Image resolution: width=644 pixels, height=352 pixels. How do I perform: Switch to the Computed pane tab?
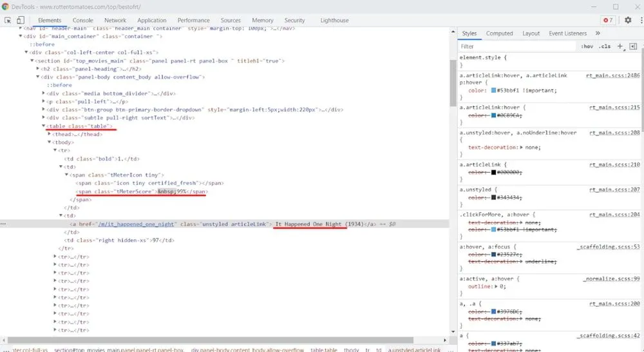tap(500, 34)
